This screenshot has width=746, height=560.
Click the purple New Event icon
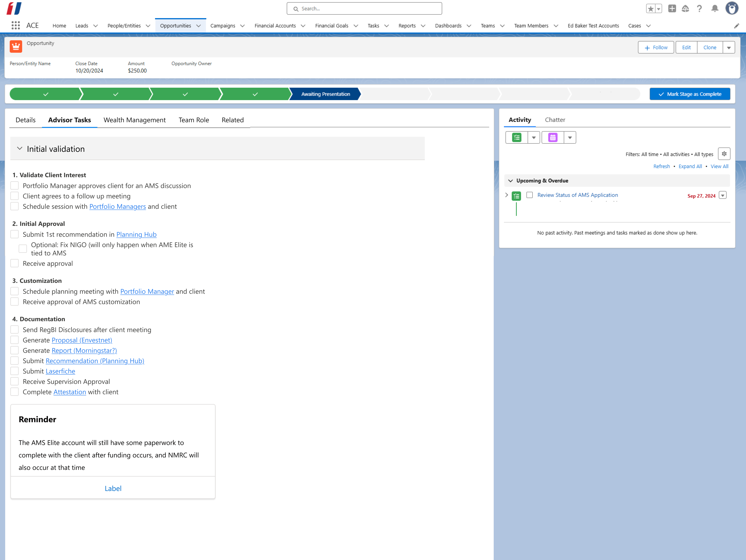(553, 137)
